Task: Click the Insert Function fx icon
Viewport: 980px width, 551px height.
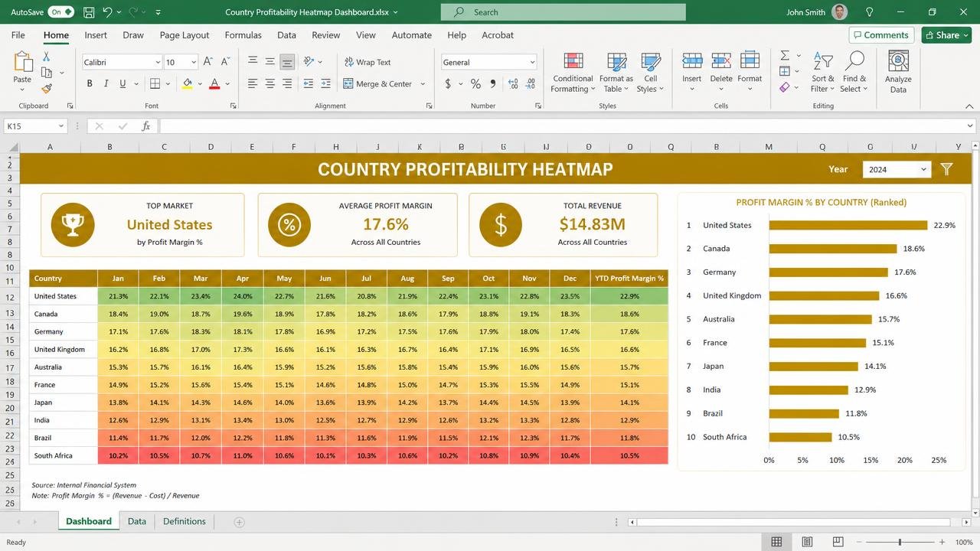Action: tap(146, 126)
